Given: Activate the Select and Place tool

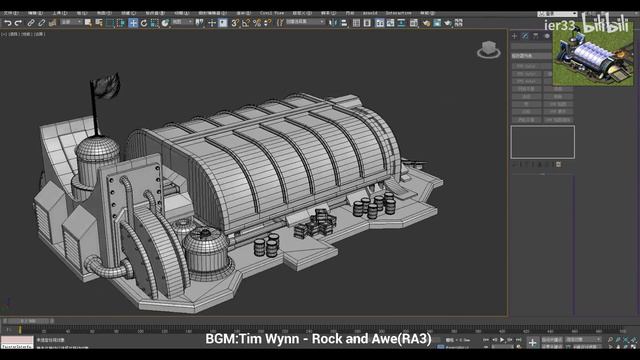Looking at the screenshot, I should coord(165,23).
